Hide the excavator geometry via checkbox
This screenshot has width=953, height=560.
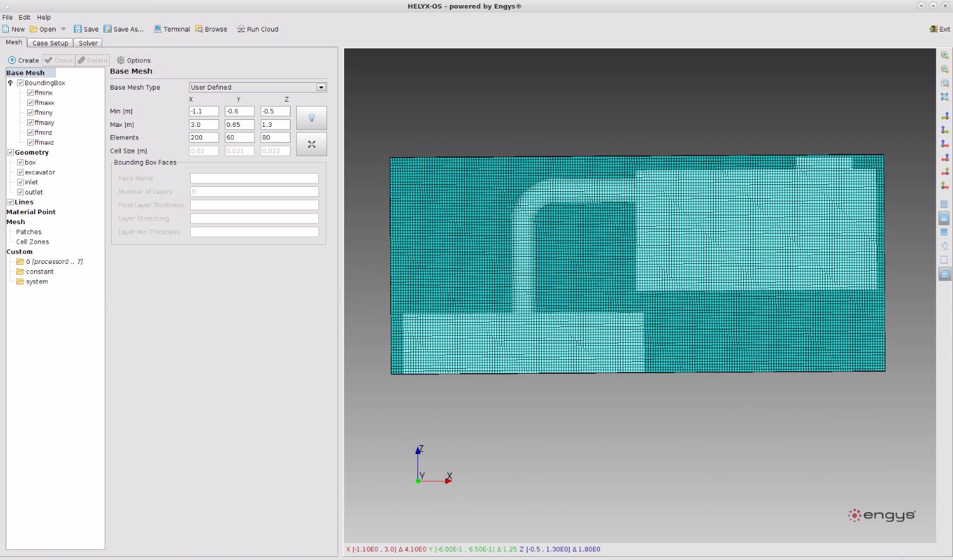20,172
